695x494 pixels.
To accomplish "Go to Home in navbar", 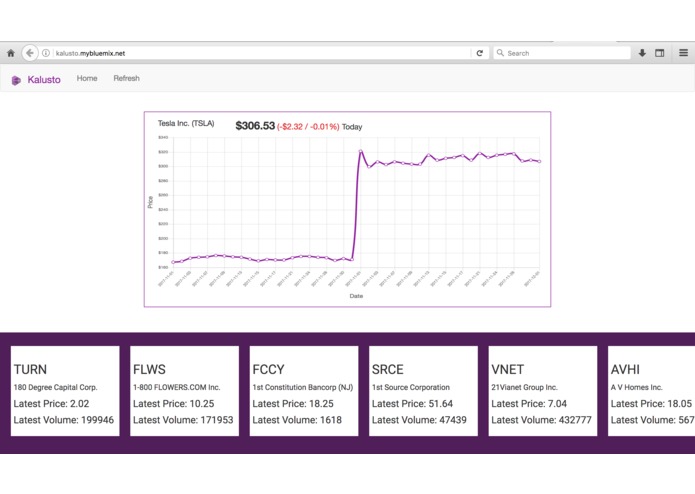I will (x=87, y=78).
